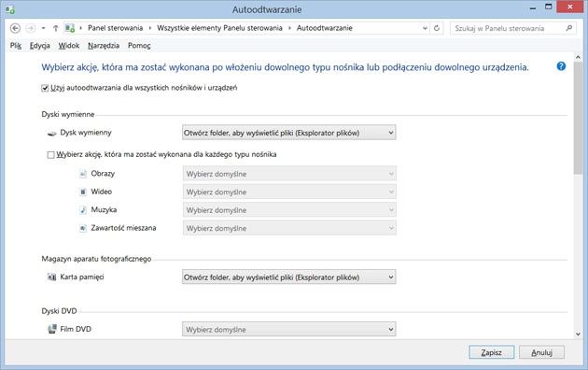The width and height of the screenshot is (588, 370).
Task: Click the Dysk wymienny drive icon
Action: point(51,134)
